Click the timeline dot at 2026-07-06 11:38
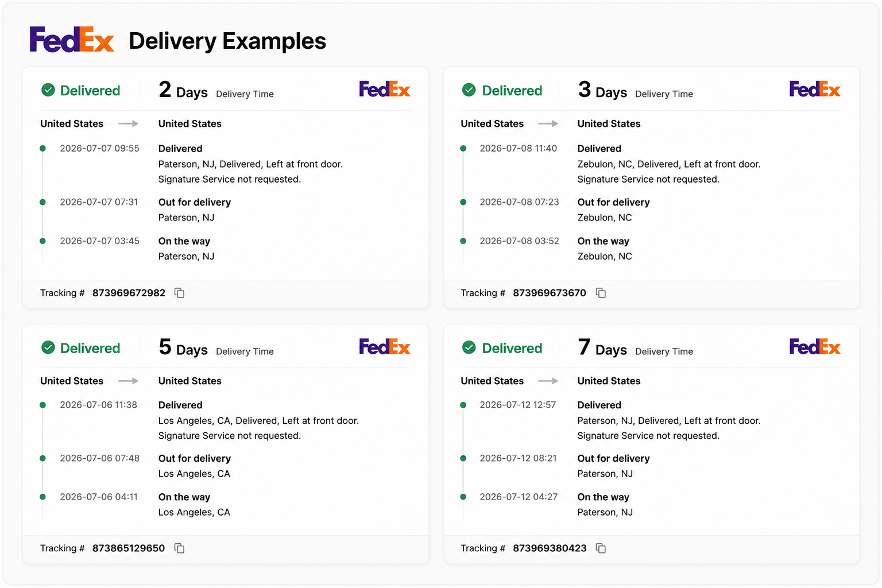 coord(42,405)
